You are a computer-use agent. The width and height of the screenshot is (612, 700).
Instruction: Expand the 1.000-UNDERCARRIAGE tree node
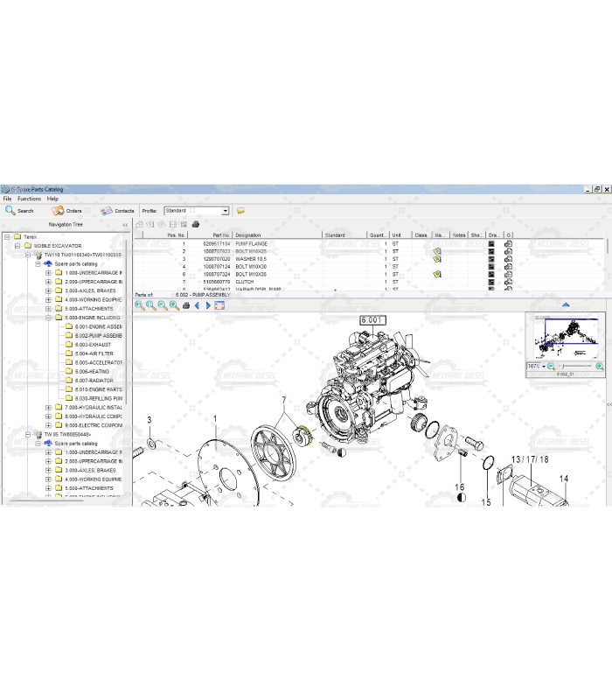coord(49,273)
